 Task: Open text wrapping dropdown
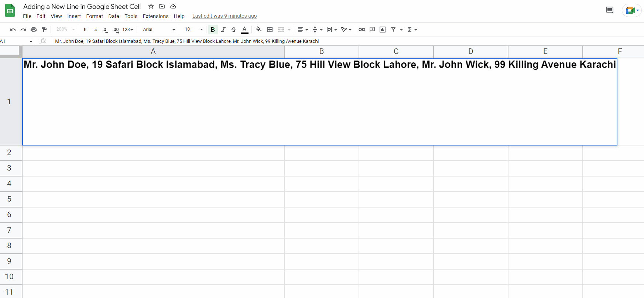[x=332, y=30]
